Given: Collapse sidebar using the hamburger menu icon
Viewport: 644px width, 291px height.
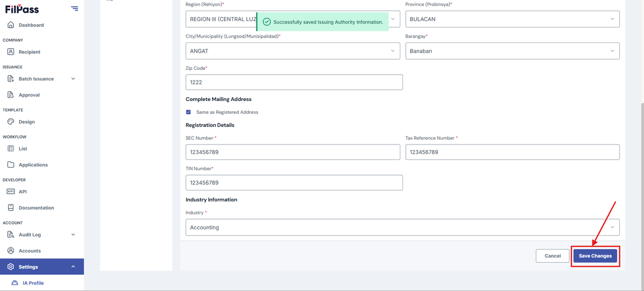Looking at the screenshot, I should pyautogui.click(x=74, y=9).
